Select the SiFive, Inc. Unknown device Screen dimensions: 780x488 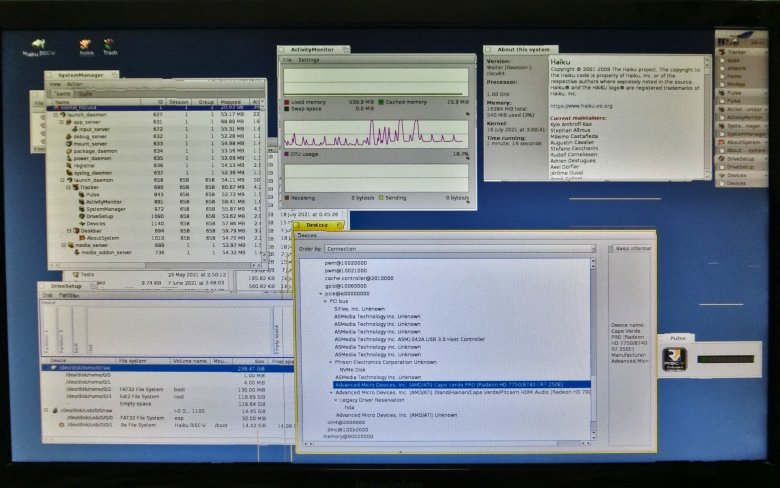pos(360,309)
